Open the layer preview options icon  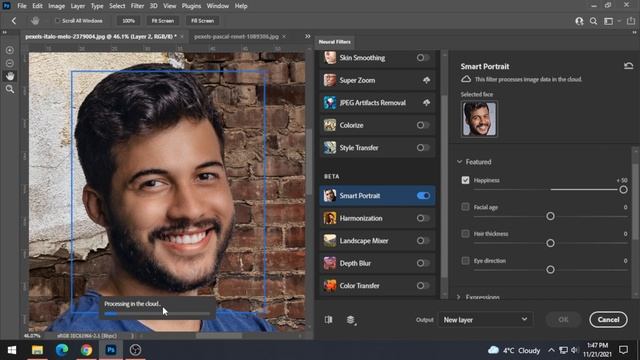click(x=351, y=320)
